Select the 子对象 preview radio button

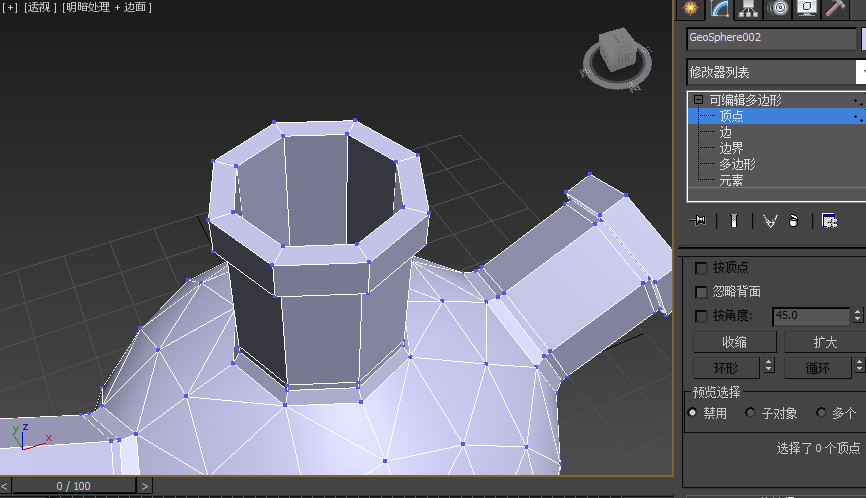tap(750, 412)
